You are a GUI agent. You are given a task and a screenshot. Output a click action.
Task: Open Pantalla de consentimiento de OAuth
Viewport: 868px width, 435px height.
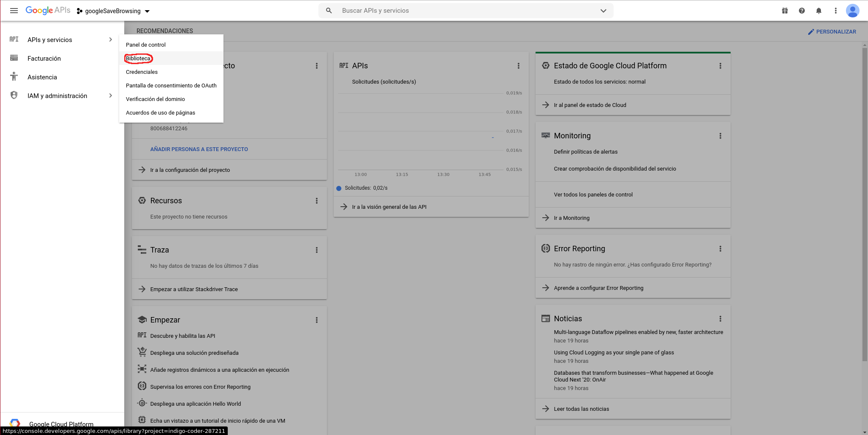point(171,86)
